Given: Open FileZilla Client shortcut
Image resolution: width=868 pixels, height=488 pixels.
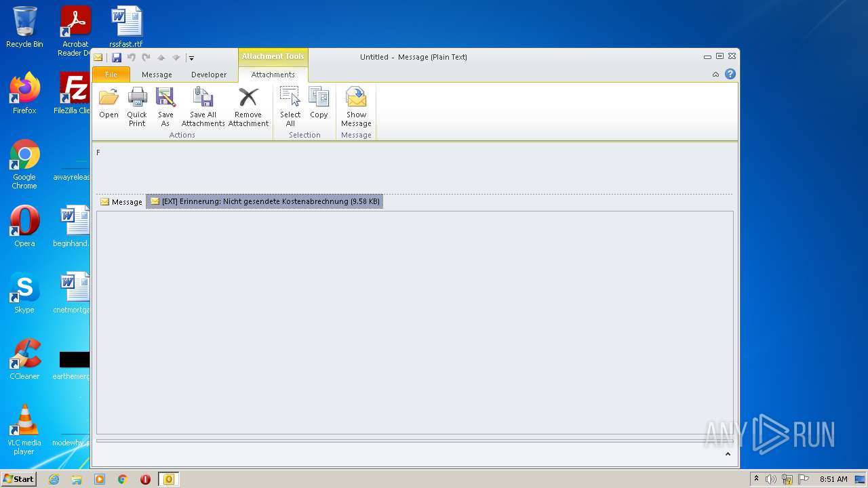Looking at the screenshot, I should [x=73, y=94].
